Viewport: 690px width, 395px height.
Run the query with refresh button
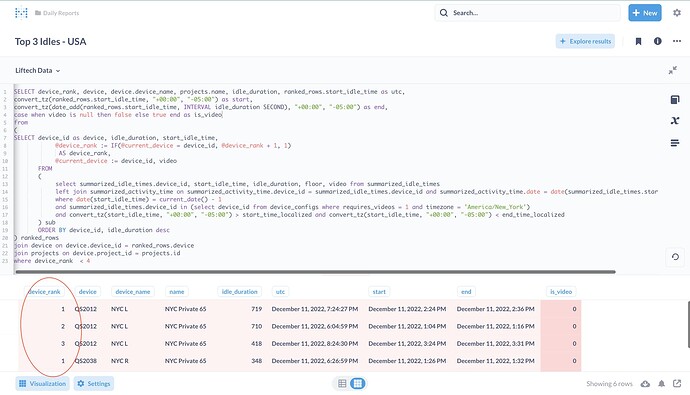675,256
